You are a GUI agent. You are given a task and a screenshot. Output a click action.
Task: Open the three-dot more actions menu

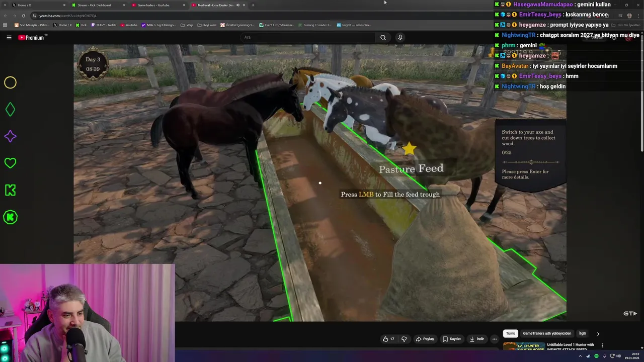494,339
